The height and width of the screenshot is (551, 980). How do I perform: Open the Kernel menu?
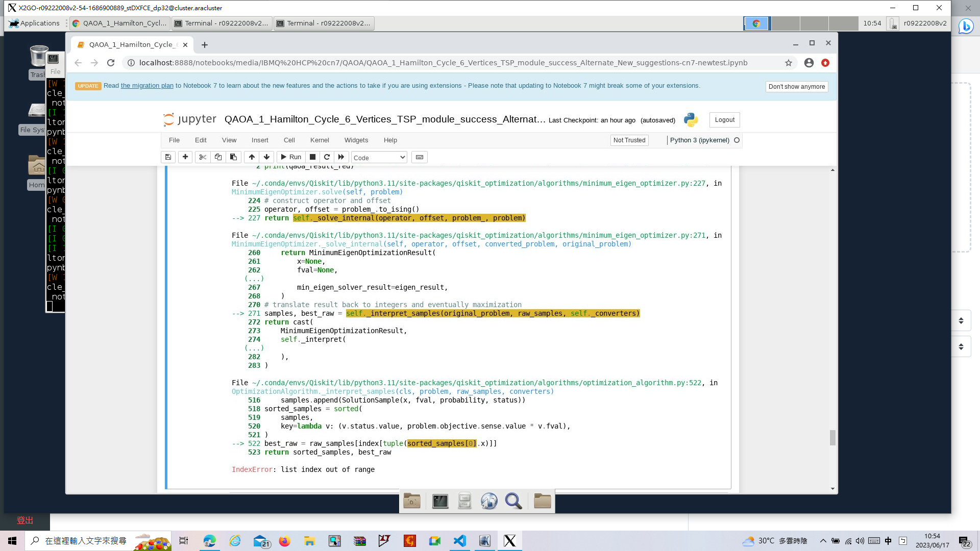click(320, 140)
